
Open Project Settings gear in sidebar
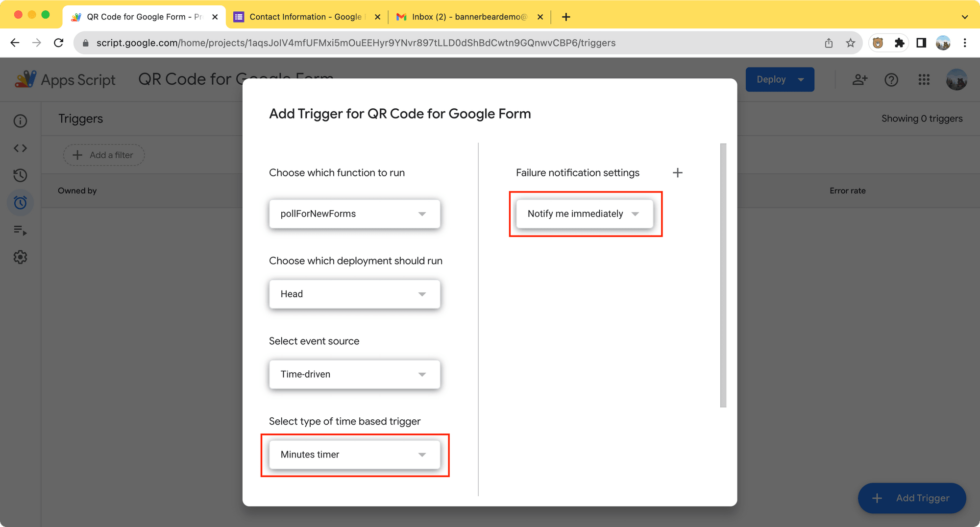(20, 257)
